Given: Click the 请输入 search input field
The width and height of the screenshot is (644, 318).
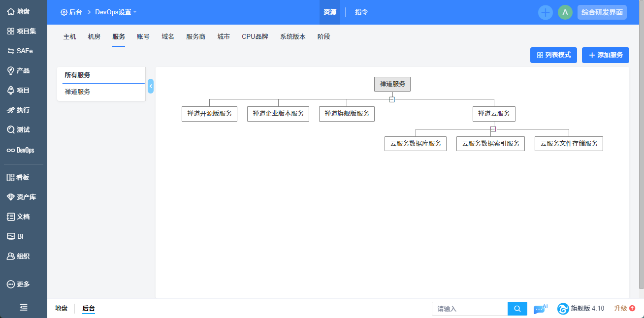Looking at the screenshot, I should pos(470,309).
